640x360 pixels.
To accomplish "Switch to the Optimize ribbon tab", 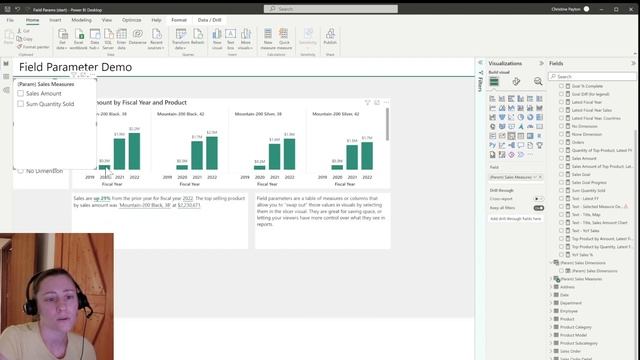I will click(x=131, y=20).
